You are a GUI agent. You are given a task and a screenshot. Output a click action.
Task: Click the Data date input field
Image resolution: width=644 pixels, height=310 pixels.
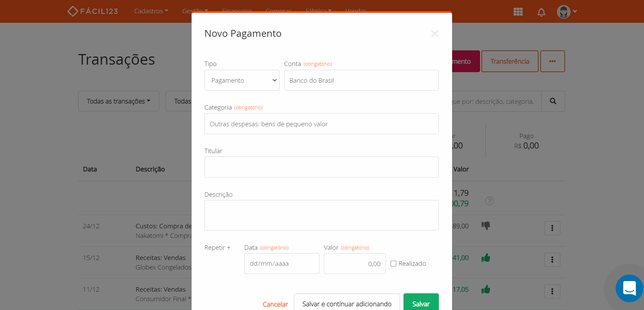pos(281,263)
